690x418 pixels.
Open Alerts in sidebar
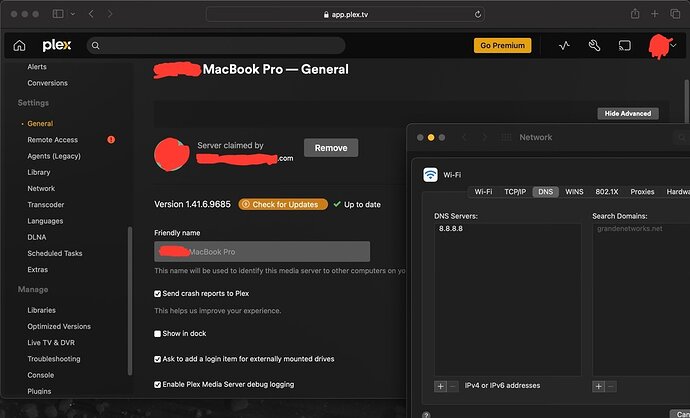[x=37, y=67]
